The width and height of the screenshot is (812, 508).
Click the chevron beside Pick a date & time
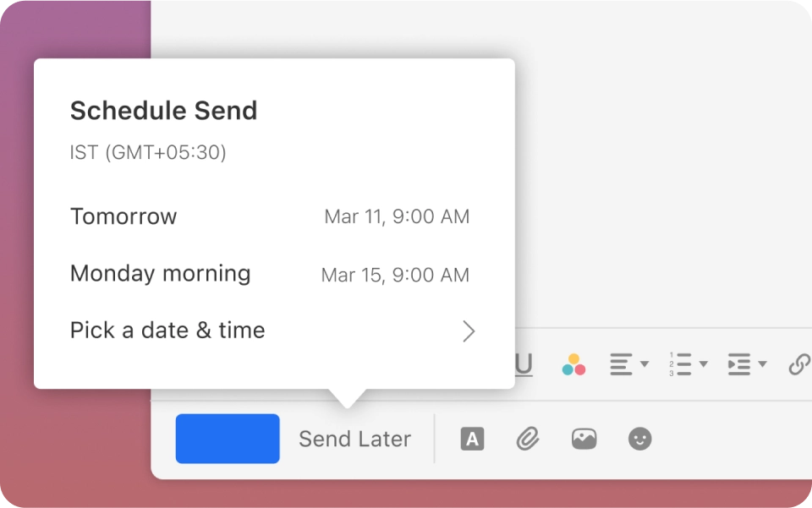[x=469, y=331]
